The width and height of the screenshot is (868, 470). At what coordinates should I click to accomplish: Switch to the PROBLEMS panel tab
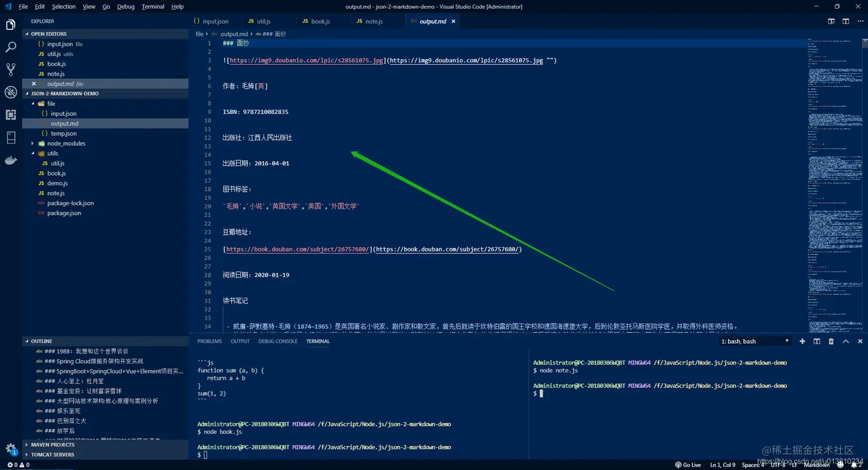tap(210, 341)
